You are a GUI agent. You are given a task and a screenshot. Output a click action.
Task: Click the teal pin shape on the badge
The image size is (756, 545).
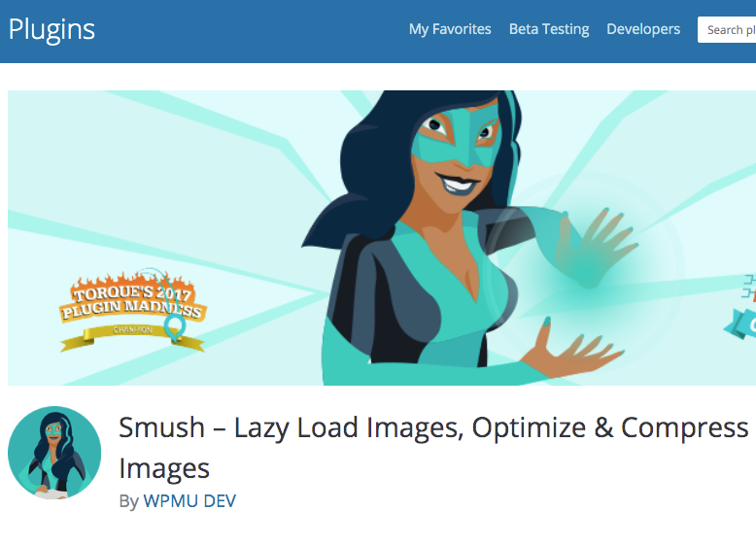174,326
